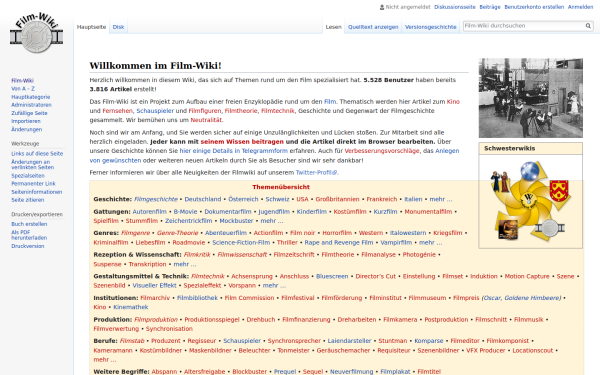Open the Versionsgeschichte tab
Screen dimensions: 600x375
[x=430, y=27]
